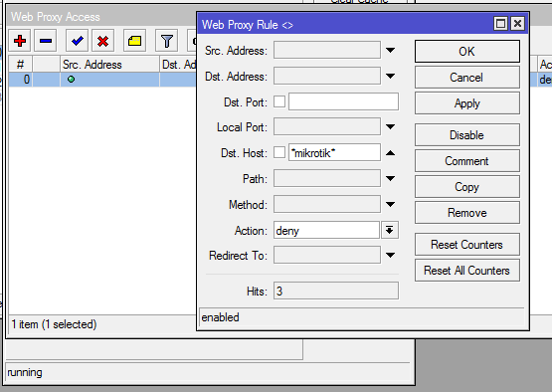Disable this proxy rule
This screenshot has width=552, height=392.
point(467,135)
